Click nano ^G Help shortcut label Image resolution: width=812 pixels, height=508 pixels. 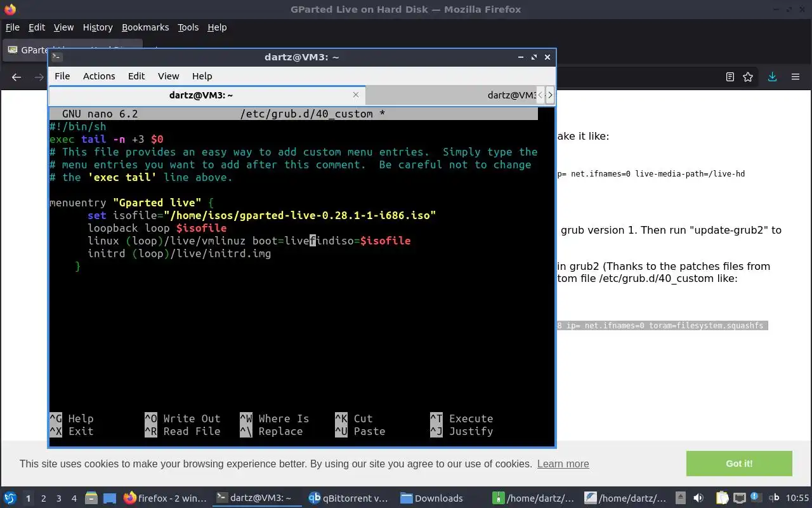pyautogui.click(x=72, y=418)
